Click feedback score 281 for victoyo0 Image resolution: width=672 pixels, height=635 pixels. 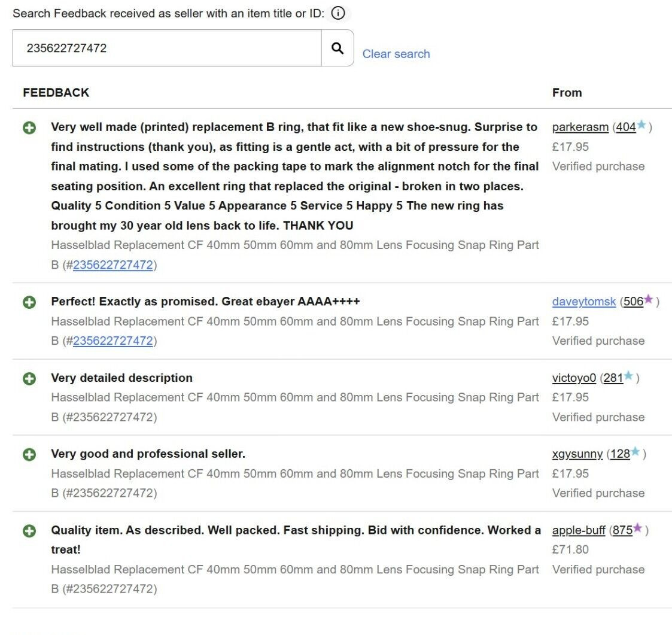[613, 378]
